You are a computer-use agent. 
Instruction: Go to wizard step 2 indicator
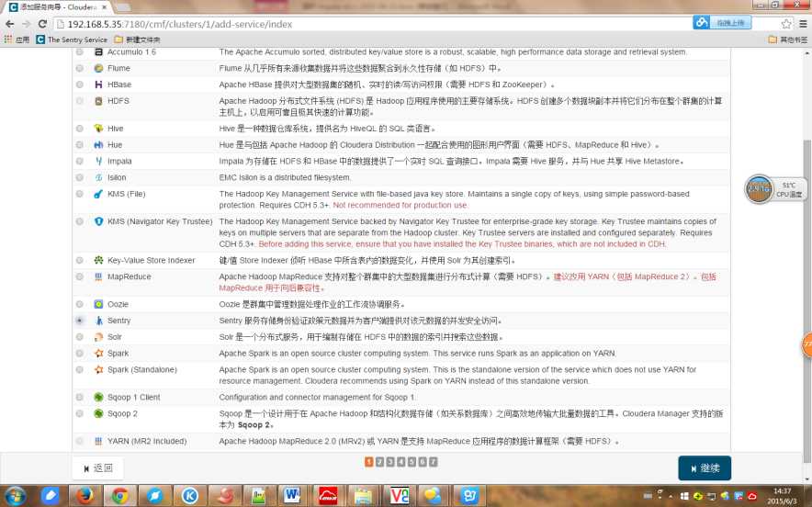(379, 461)
